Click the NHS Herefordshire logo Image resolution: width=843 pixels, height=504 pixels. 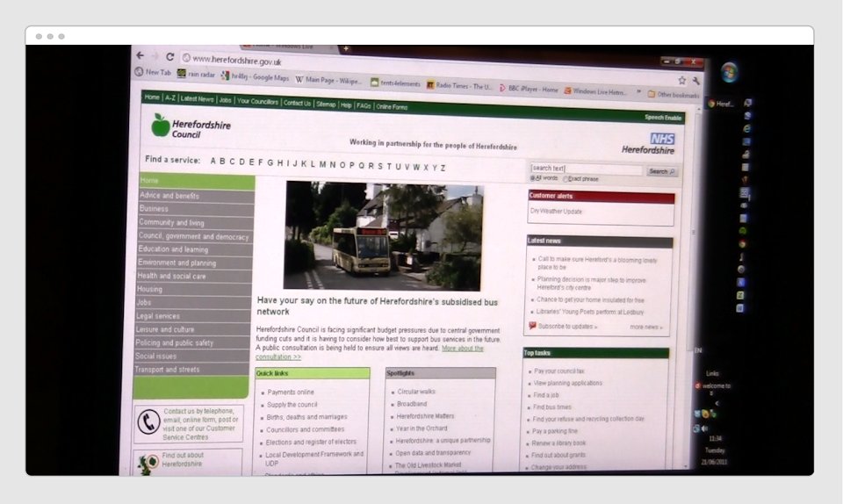[x=648, y=144]
